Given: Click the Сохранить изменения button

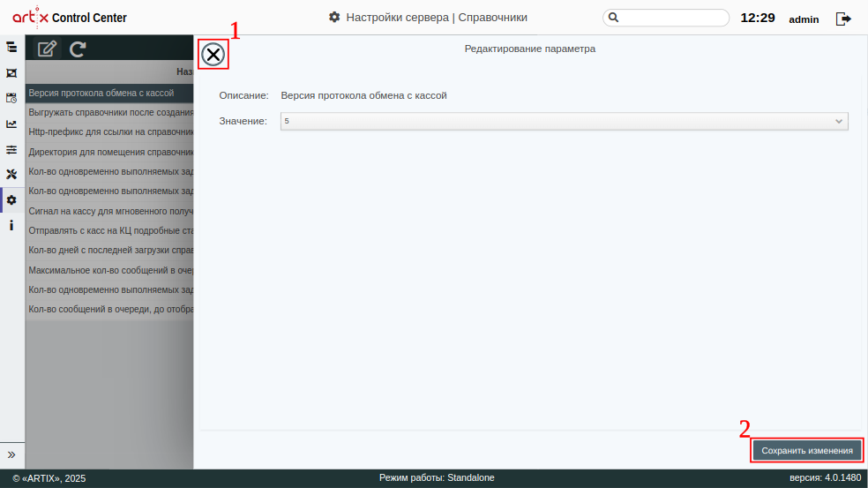Looking at the screenshot, I should 806,450.
